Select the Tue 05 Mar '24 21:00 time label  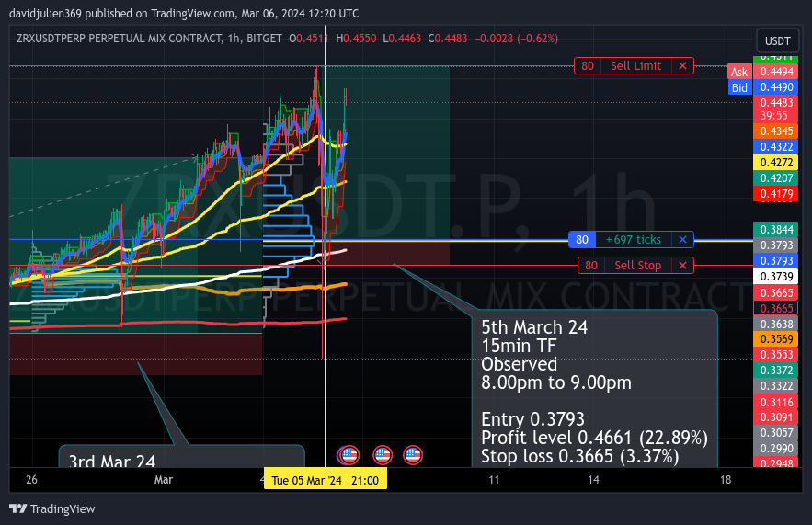tap(326, 480)
